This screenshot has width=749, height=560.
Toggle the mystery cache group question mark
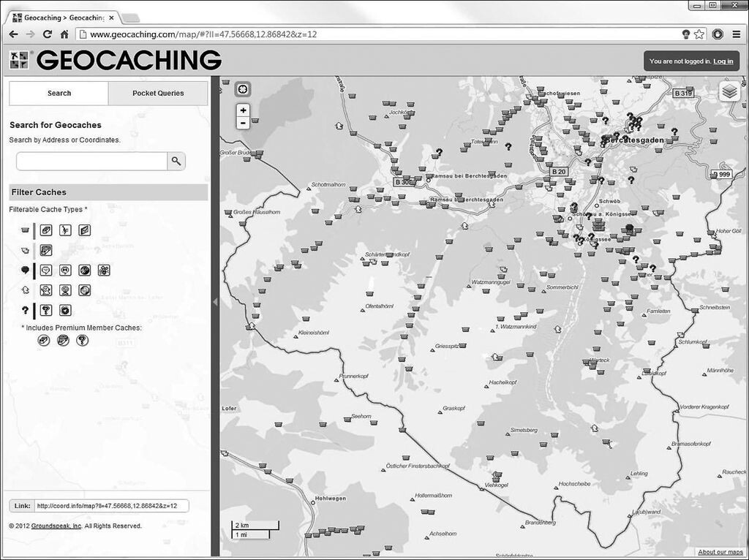pyautogui.click(x=26, y=310)
